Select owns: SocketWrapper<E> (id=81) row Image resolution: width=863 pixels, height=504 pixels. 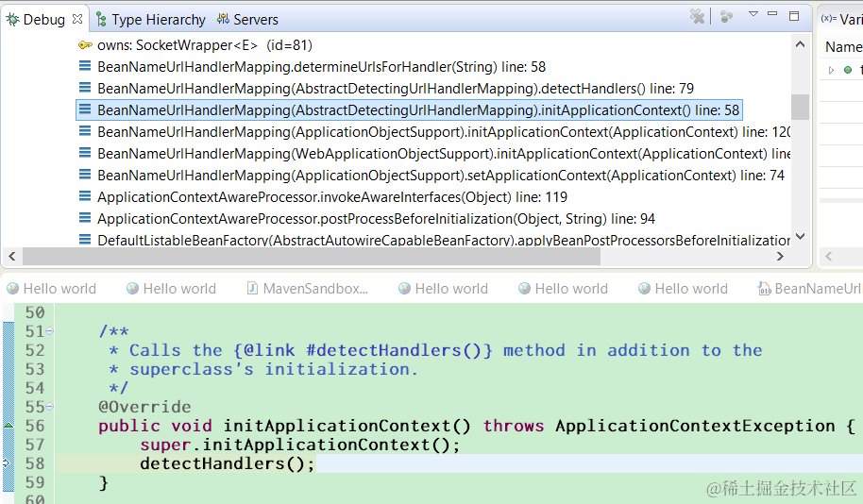(205, 45)
